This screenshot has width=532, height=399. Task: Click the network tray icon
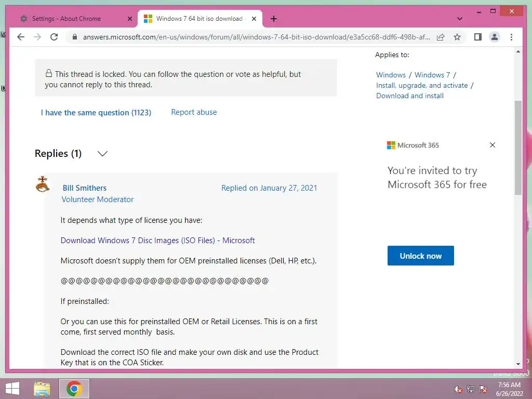(471, 389)
